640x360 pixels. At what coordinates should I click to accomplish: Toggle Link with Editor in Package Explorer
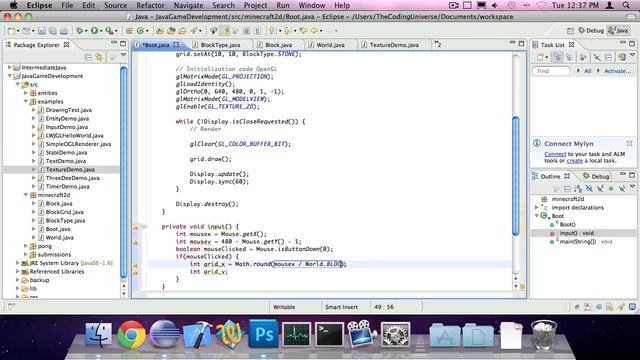pos(99,57)
